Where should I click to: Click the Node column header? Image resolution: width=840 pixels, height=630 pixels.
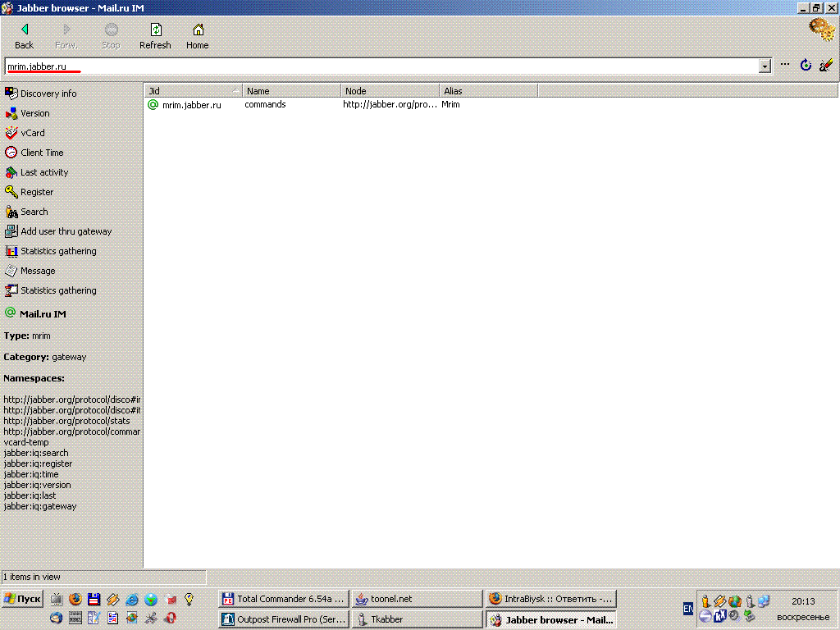[x=390, y=91]
